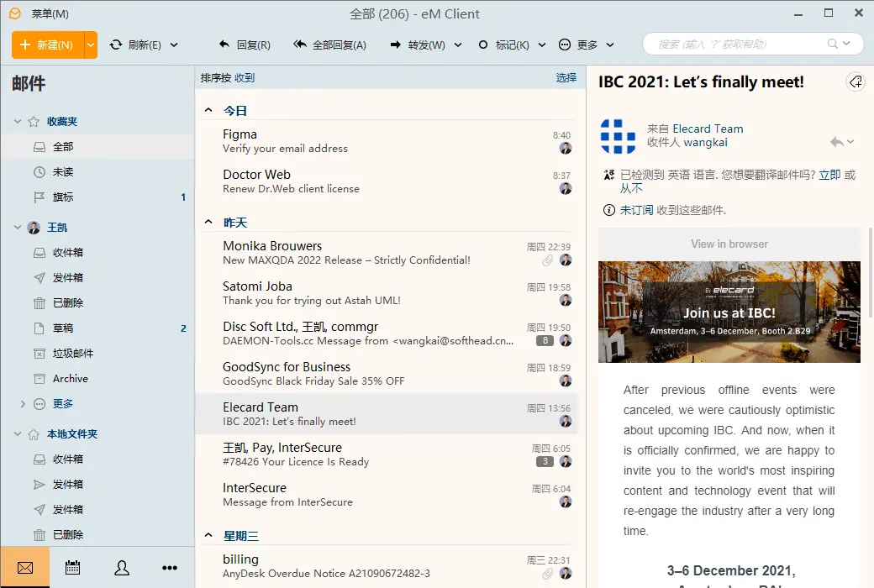
Task: Click the 更多 ellipsis toolbar icon
Action: (565, 45)
